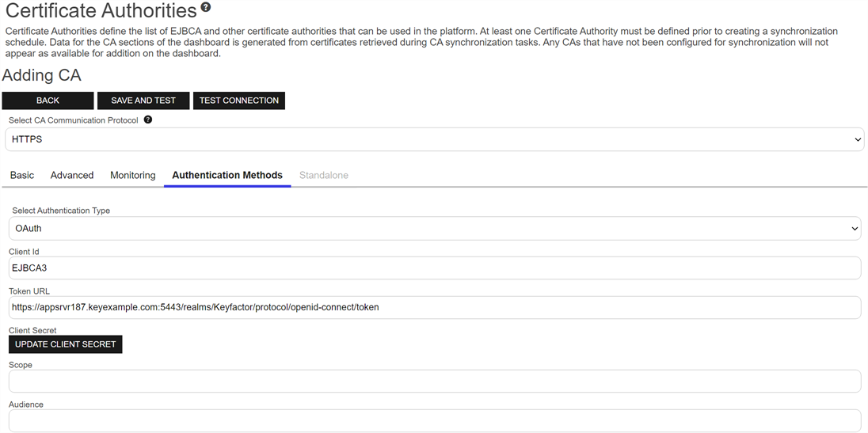Click the chevron on the Authentication Type selector
The width and height of the screenshot is (868, 433).
coord(854,229)
